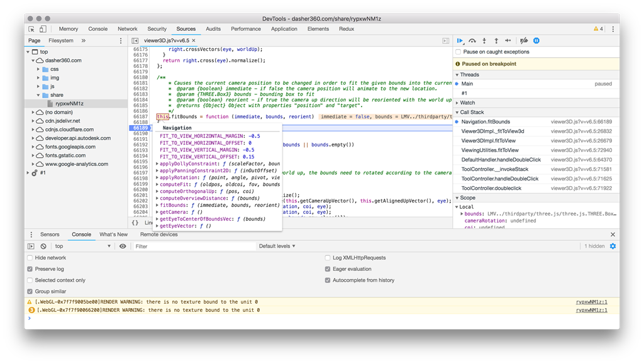The width and height of the screenshot is (644, 364).
Task: Open the rypxwNM1z:1 source link
Action: click(591, 302)
